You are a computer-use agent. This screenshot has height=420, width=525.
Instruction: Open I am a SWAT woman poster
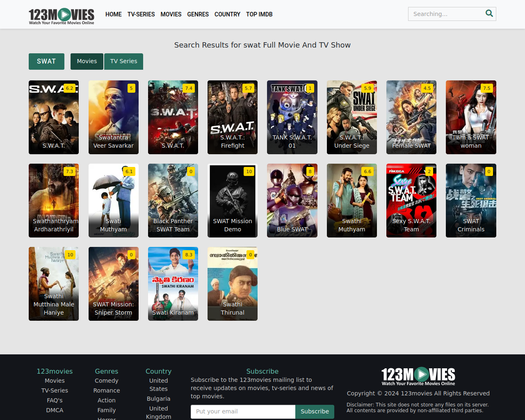point(471,117)
